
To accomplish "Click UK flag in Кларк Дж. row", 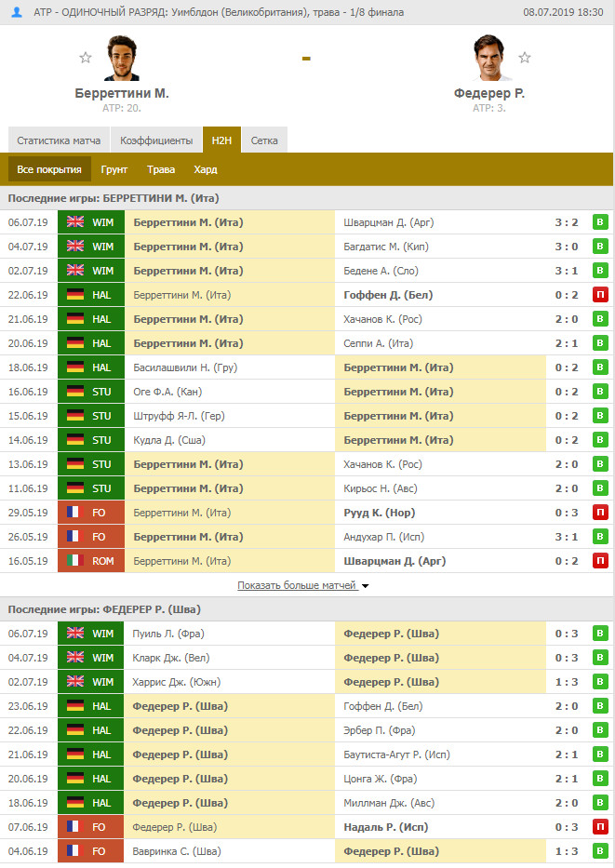I will (75, 658).
